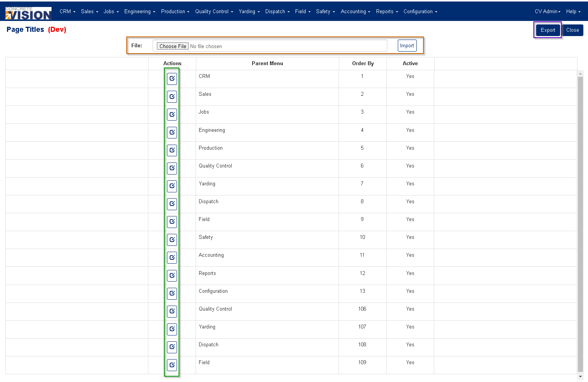Image resolution: width=588 pixels, height=382 pixels.
Task: Edit the Field row with order 109
Action: click(x=172, y=365)
